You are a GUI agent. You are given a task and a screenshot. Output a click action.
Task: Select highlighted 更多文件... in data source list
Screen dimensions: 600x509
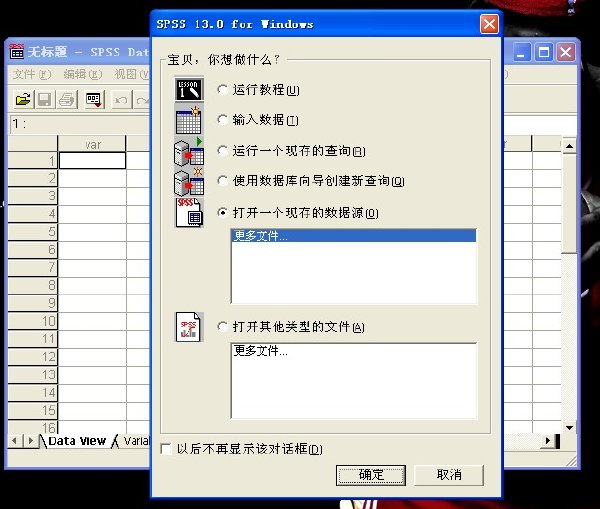click(354, 236)
